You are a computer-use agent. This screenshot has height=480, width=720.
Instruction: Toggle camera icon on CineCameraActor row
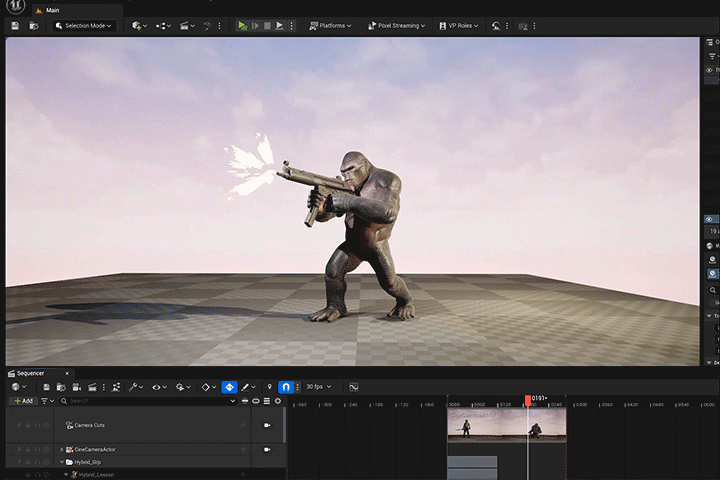[x=267, y=450]
